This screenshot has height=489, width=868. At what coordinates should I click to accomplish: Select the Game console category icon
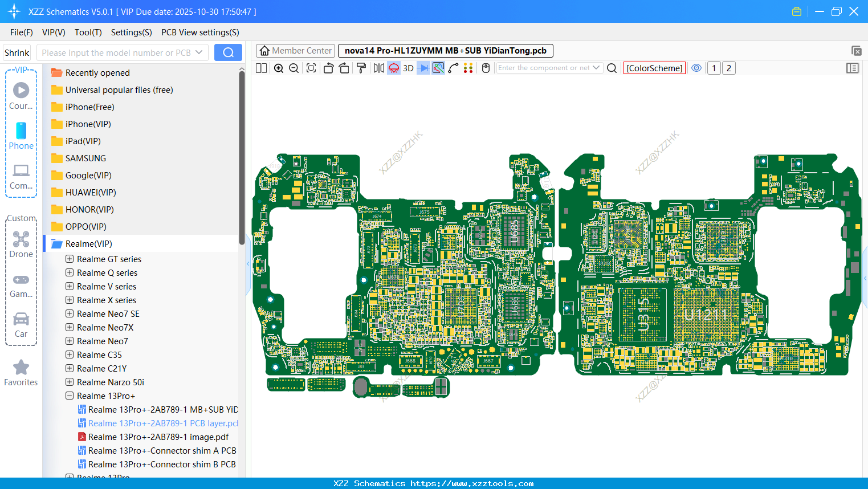(x=21, y=286)
